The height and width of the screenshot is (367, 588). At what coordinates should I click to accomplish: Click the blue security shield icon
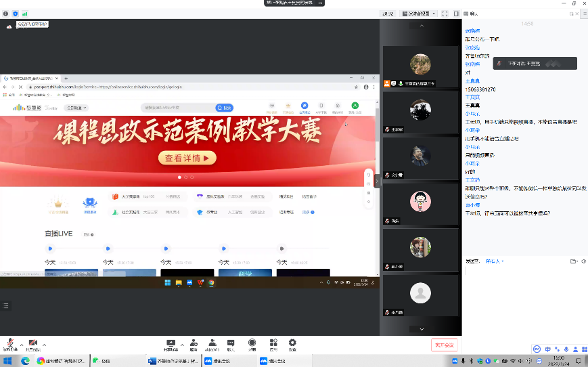click(16, 13)
